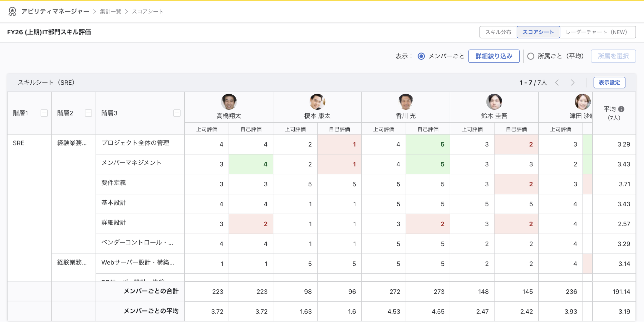
Task: Click the メンバーごとの平均 row label
Action: pos(151,311)
